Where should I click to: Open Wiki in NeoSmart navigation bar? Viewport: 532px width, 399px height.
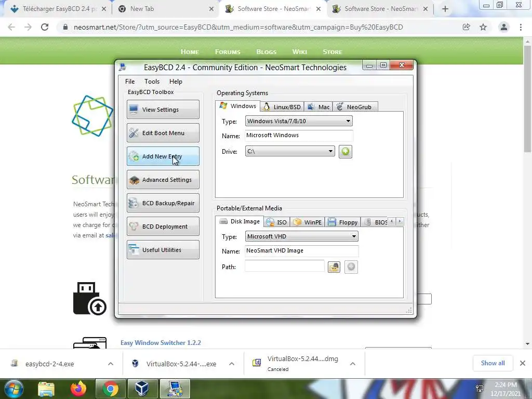click(299, 51)
